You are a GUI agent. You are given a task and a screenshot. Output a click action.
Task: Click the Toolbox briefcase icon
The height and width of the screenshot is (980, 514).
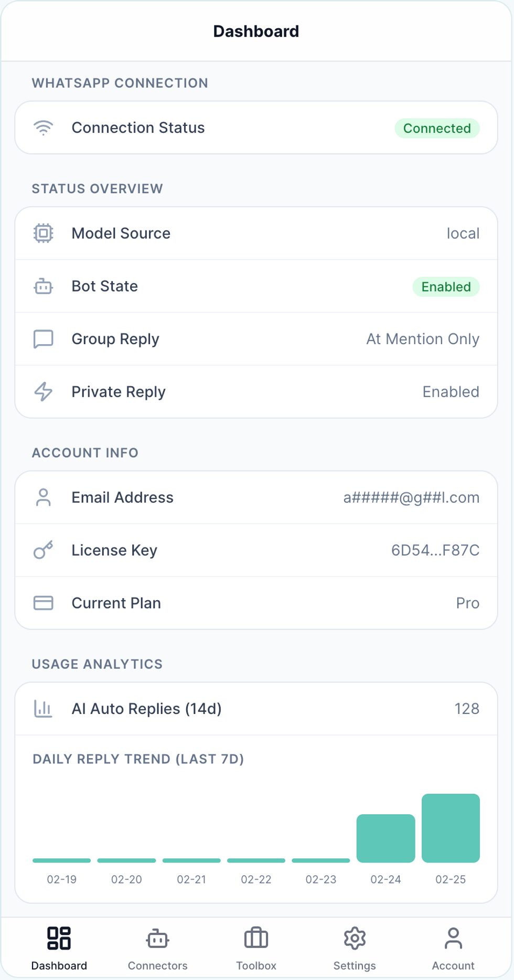[256, 939]
